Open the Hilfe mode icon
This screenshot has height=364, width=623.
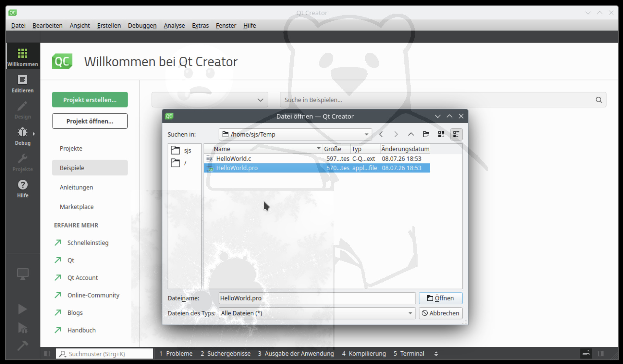coord(22,189)
